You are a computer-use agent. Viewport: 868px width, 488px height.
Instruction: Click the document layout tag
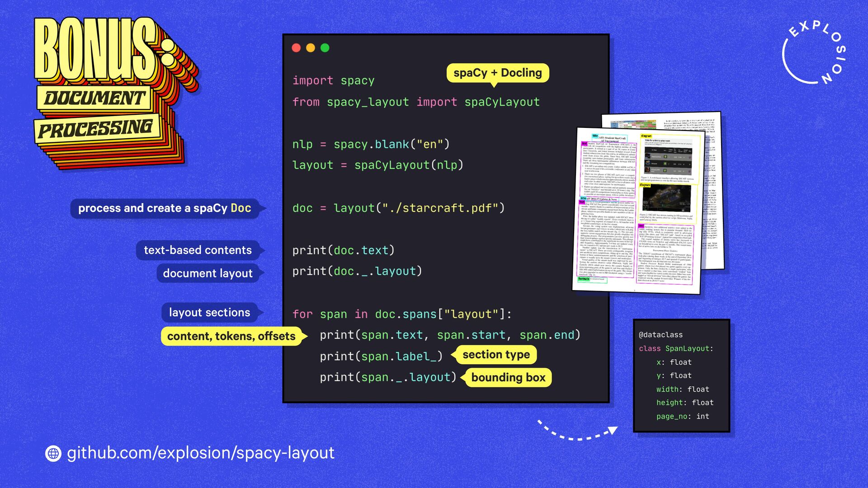[x=208, y=273]
